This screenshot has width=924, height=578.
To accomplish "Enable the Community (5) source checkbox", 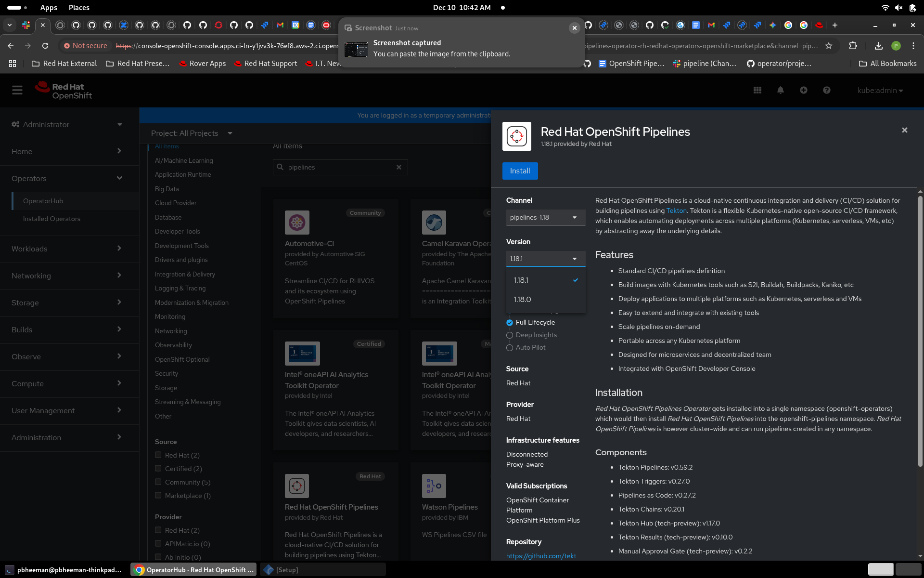I will click(x=158, y=482).
